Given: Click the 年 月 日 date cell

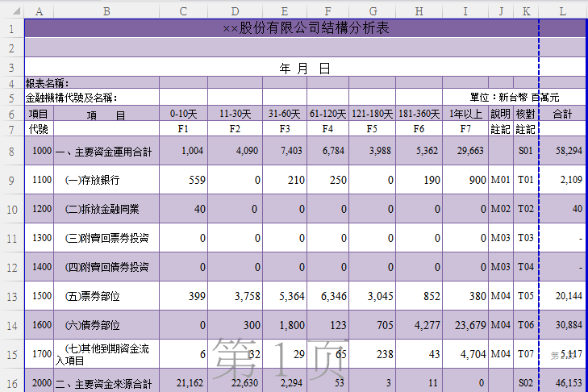Looking at the screenshot, I should (305, 69).
